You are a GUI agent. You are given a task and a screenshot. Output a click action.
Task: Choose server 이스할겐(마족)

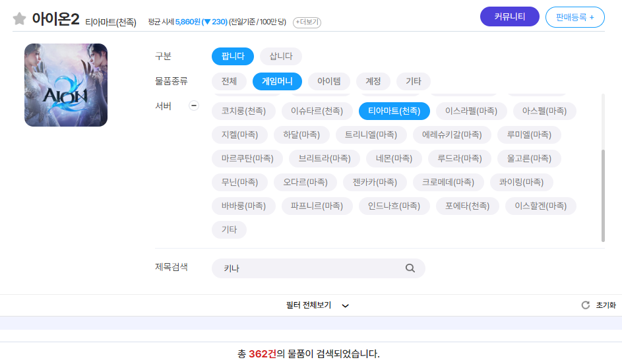click(541, 206)
